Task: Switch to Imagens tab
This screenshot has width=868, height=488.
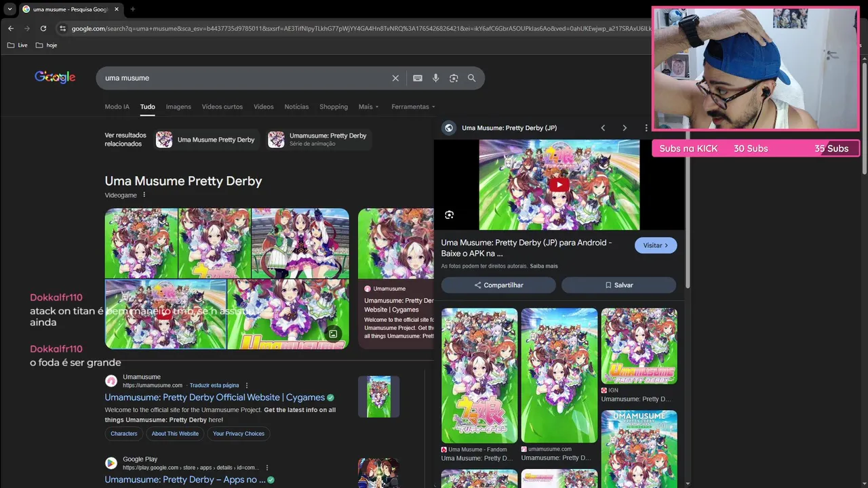Action: (x=178, y=106)
